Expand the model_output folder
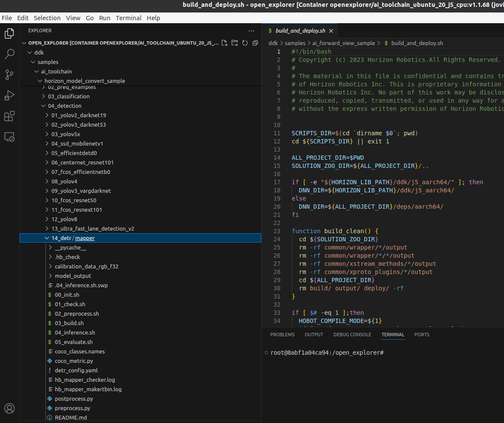The width and height of the screenshot is (504, 423). tap(73, 276)
